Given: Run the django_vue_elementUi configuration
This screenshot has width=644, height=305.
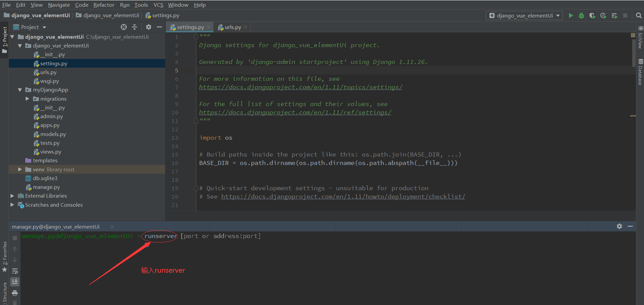Looking at the screenshot, I should point(571,15).
